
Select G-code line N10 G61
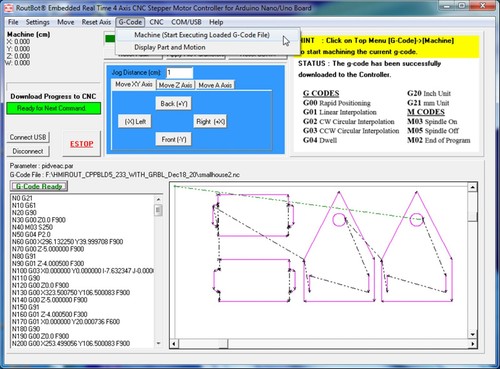[x=24, y=206]
